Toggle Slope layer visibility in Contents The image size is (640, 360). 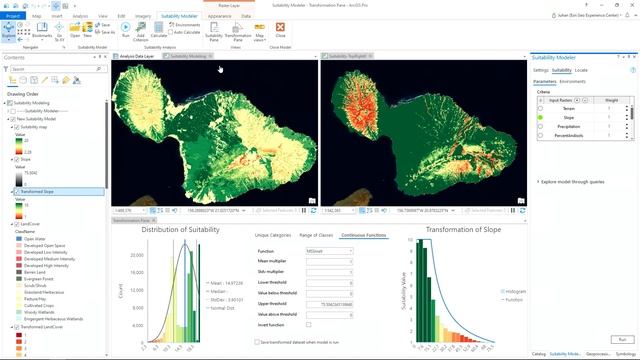point(17,159)
